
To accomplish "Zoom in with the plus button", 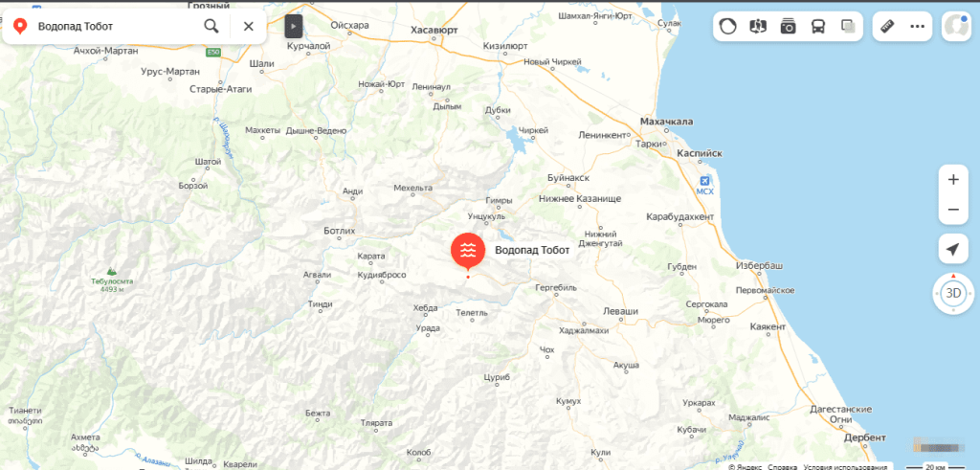I will coord(953,180).
